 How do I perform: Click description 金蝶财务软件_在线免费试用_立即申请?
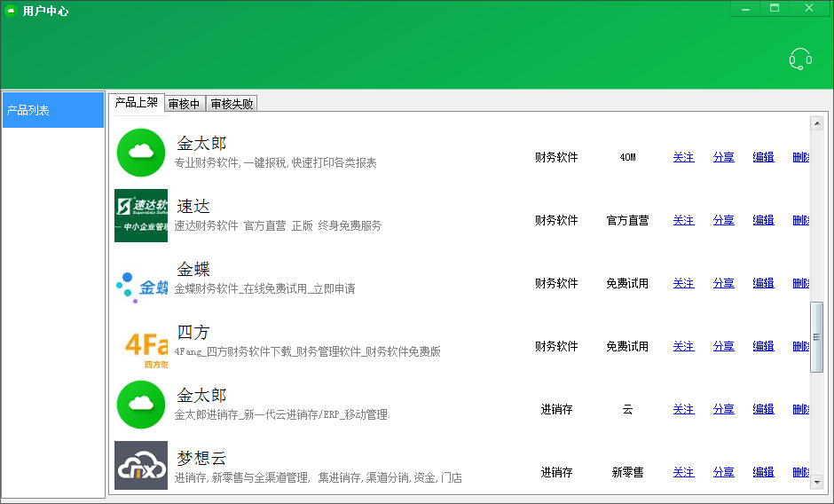265,288
